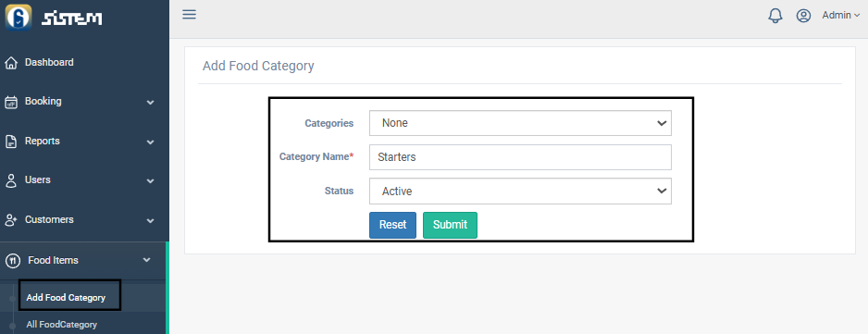The width and height of the screenshot is (868, 334).
Task: Open the notifications bell icon
Action: coord(775,16)
